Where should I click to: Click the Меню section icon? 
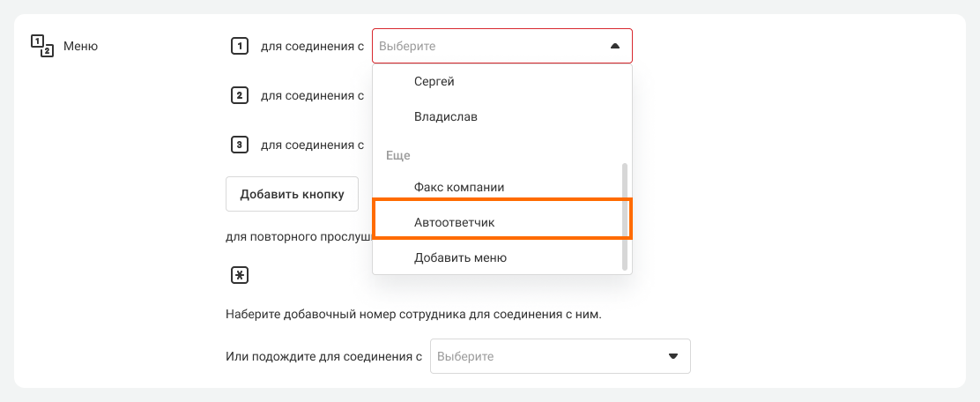tap(42, 46)
